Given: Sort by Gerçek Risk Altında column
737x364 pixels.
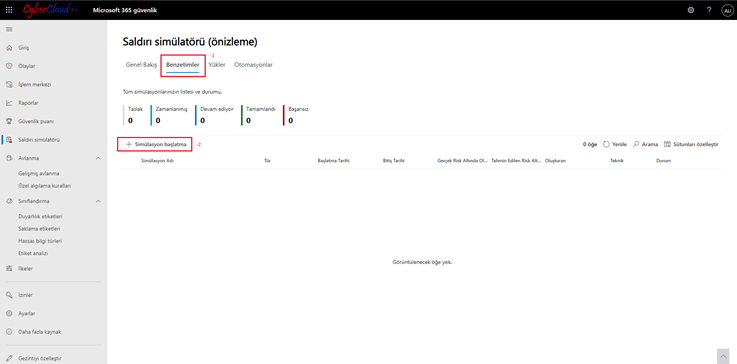Looking at the screenshot, I should click(463, 160).
